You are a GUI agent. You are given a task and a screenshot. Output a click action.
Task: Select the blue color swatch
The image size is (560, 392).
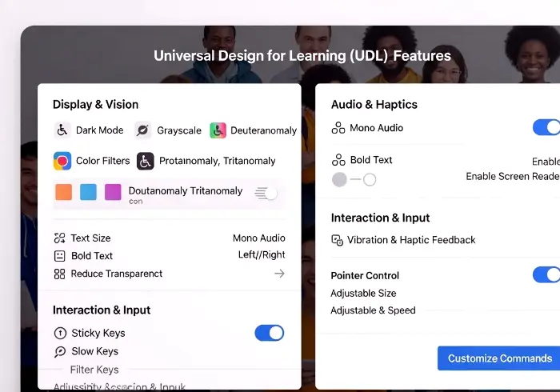point(88,192)
